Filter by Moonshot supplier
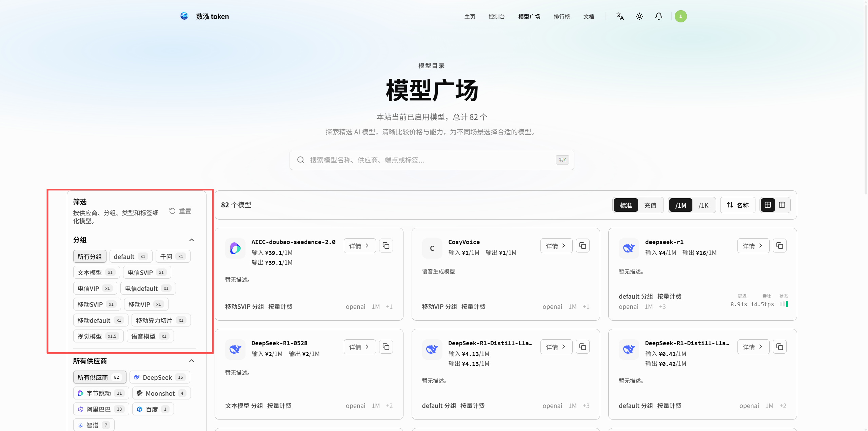 (x=161, y=393)
